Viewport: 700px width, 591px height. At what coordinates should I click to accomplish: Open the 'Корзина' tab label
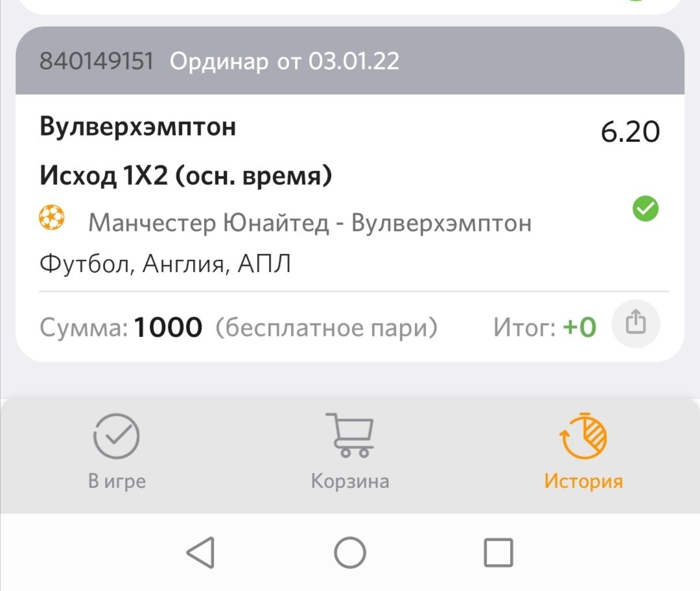tap(350, 481)
